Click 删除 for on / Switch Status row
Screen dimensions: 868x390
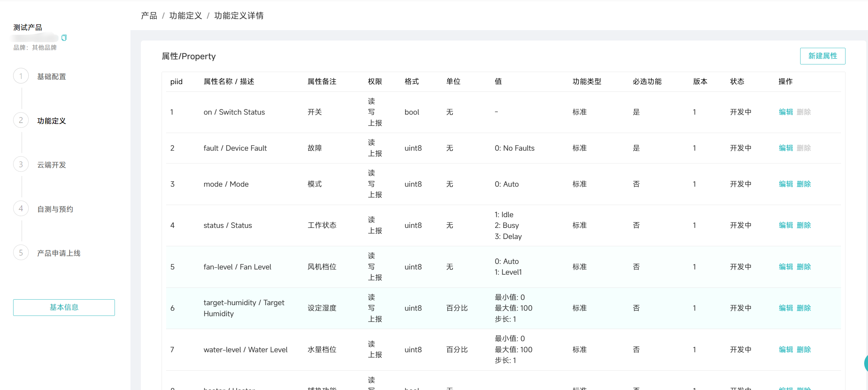pyautogui.click(x=804, y=112)
